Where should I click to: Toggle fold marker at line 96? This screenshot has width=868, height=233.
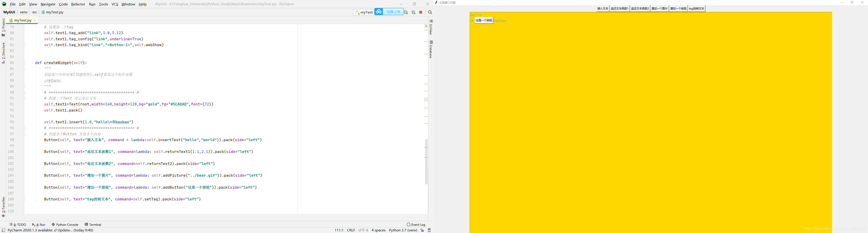pos(24,128)
